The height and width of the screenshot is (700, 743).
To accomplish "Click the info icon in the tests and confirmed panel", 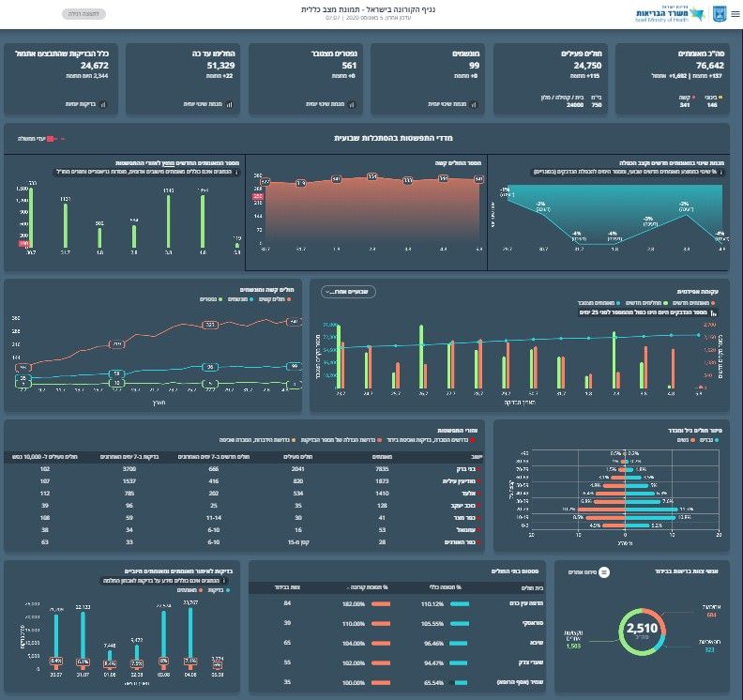I will (x=223, y=581).
